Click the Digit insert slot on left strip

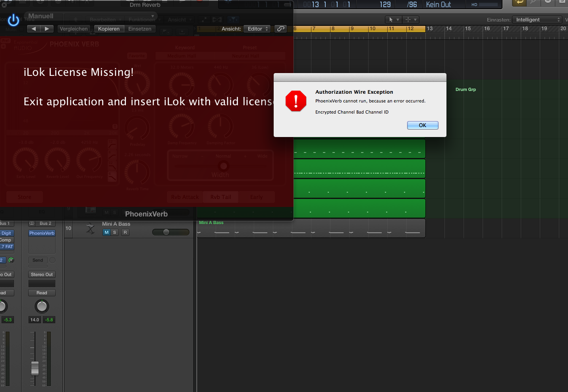(7, 233)
